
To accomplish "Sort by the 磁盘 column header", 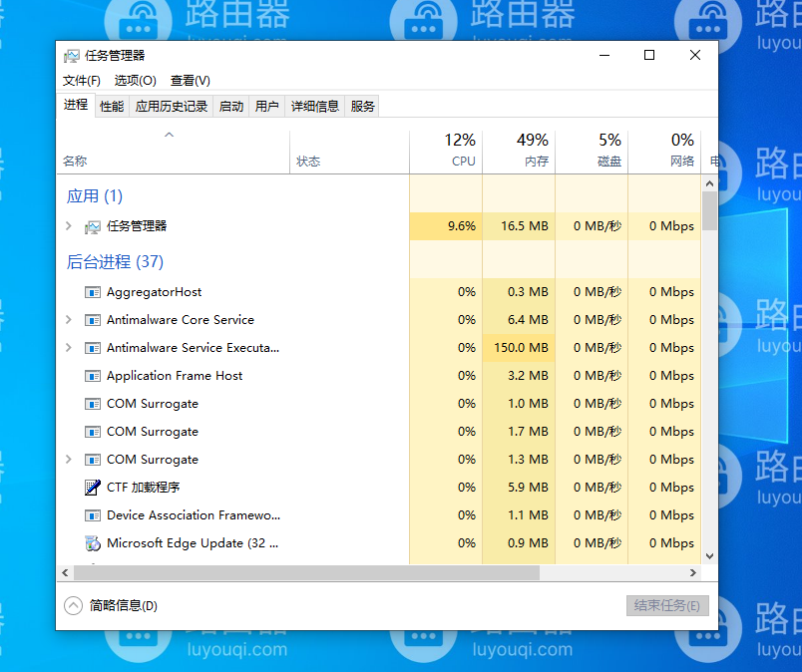I will (592, 152).
